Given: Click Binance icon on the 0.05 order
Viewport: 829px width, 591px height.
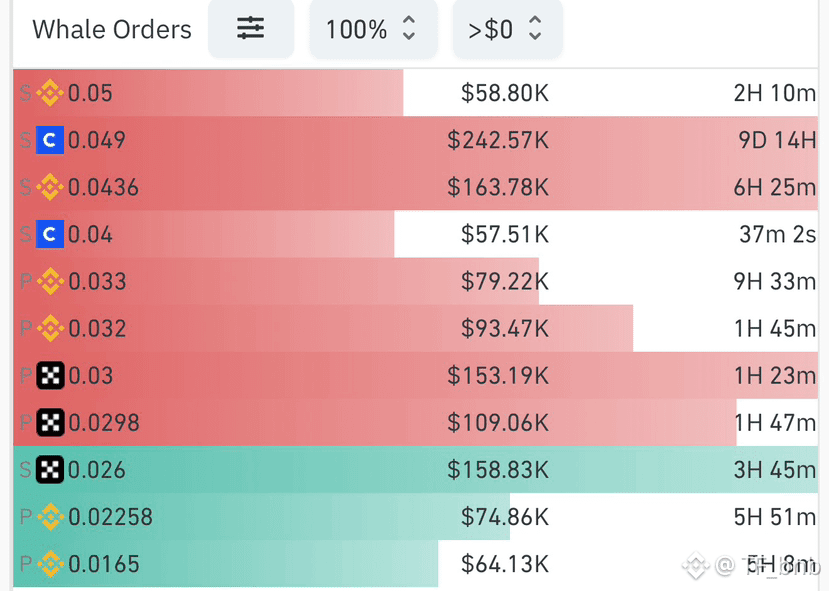Looking at the screenshot, I should tap(50, 93).
